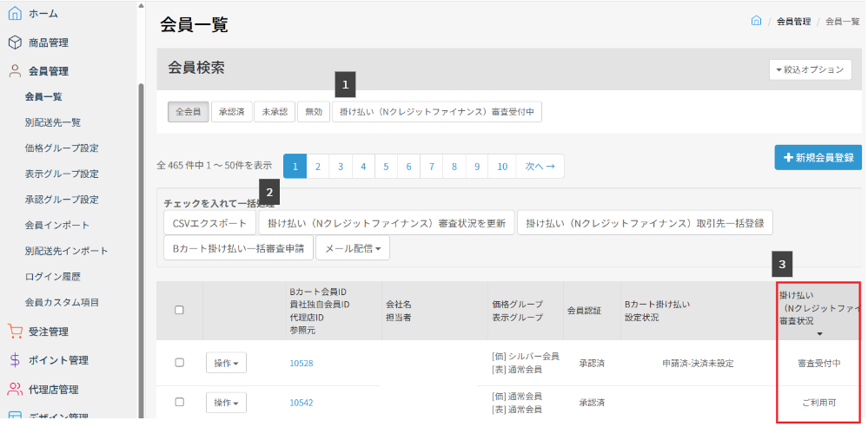Open ログイン履歴 in the sidebar
Screen dimensions: 868x427
point(53,277)
